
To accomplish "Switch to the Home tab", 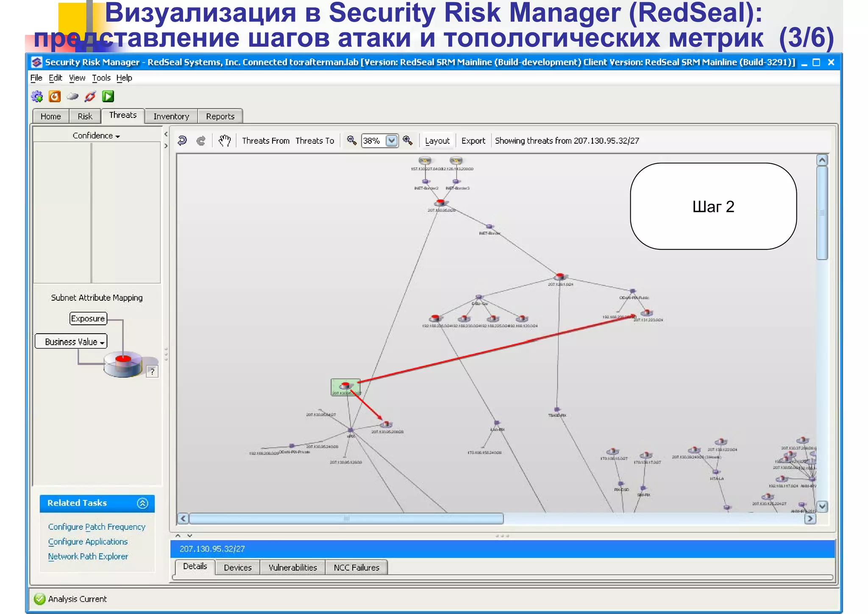I will click(x=51, y=116).
